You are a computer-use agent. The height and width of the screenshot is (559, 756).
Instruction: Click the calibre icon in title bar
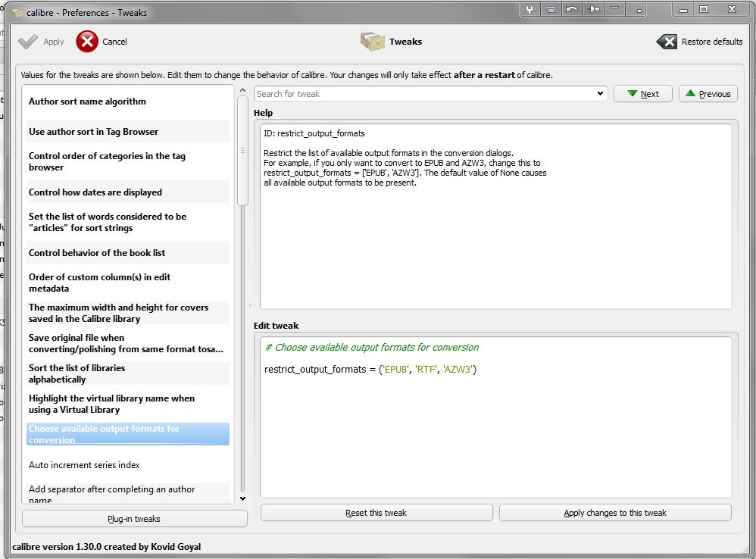(x=18, y=13)
